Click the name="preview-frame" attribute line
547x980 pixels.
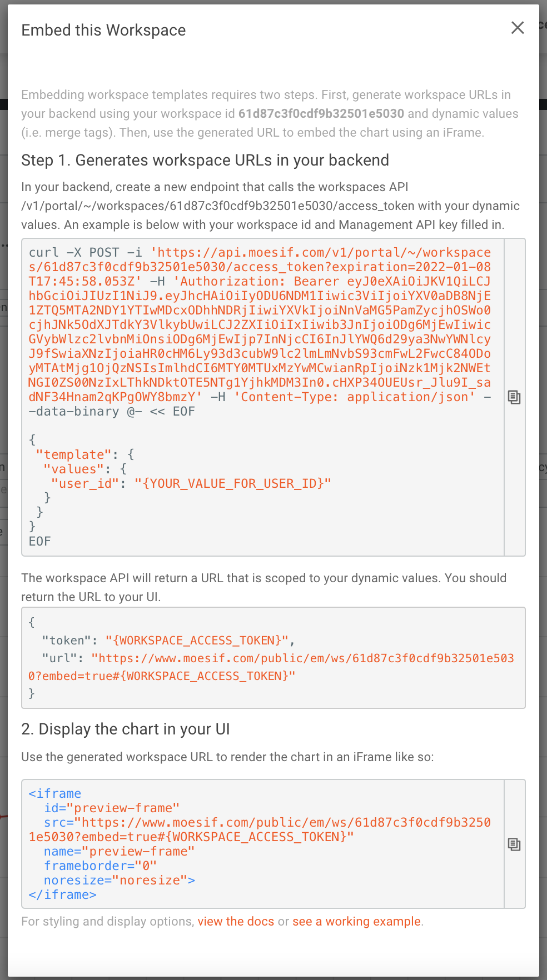pyautogui.click(x=120, y=851)
